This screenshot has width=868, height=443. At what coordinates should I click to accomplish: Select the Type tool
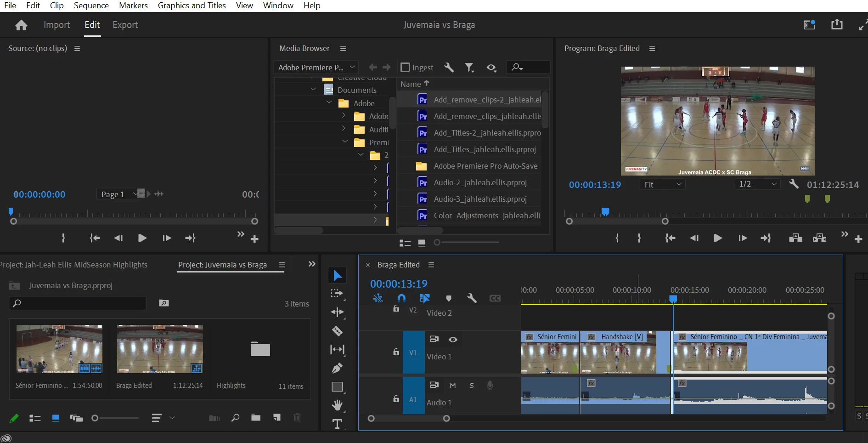337,424
